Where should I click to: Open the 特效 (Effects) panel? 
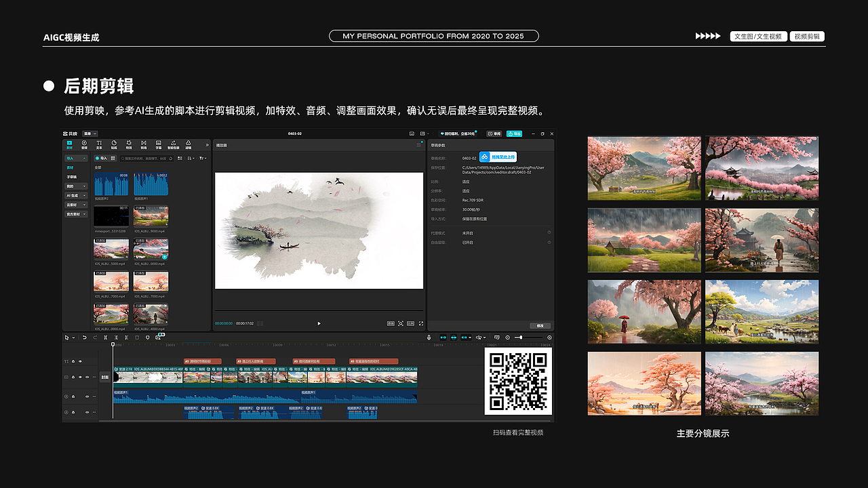click(129, 144)
